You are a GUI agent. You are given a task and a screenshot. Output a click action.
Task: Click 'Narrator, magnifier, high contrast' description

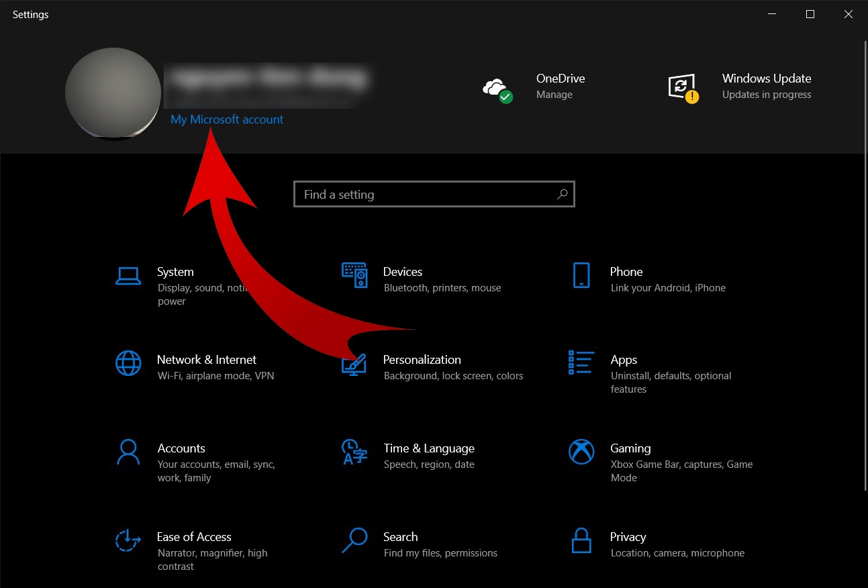tap(212, 560)
